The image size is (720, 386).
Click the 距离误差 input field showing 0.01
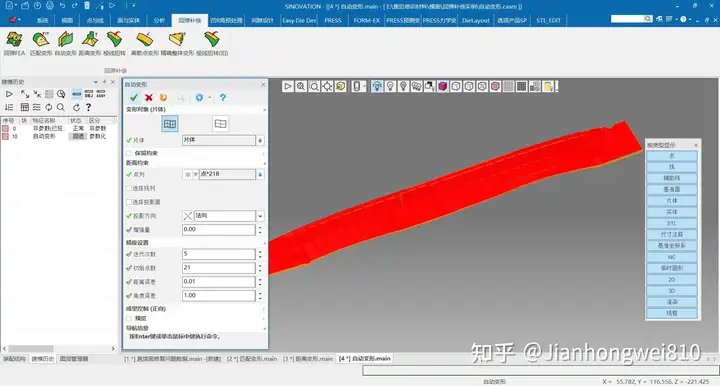[219, 282]
